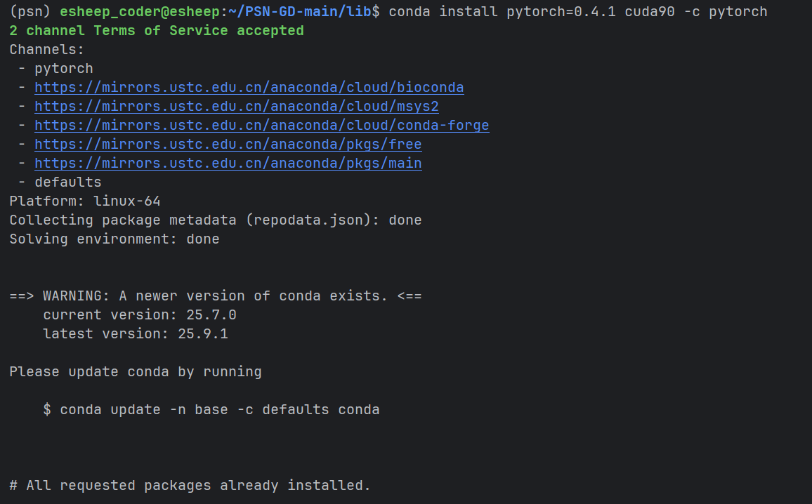
Task: Click the current version 25.7.0 text
Action: pyautogui.click(x=139, y=315)
